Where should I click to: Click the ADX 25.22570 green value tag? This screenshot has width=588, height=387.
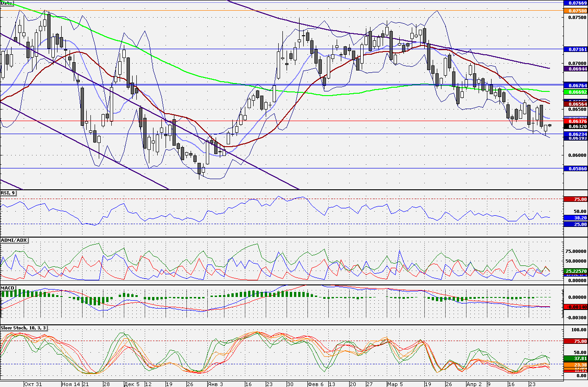pyautogui.click(x=575, y=271)
